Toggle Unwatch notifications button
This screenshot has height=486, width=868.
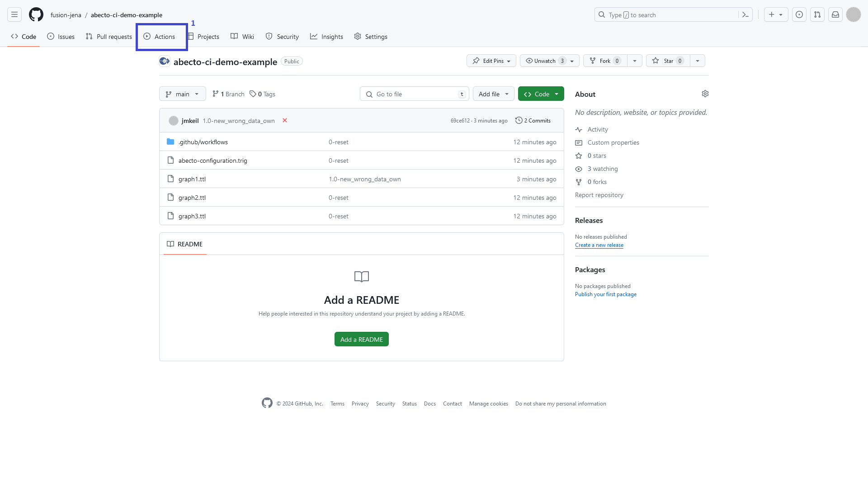point(550,61)
